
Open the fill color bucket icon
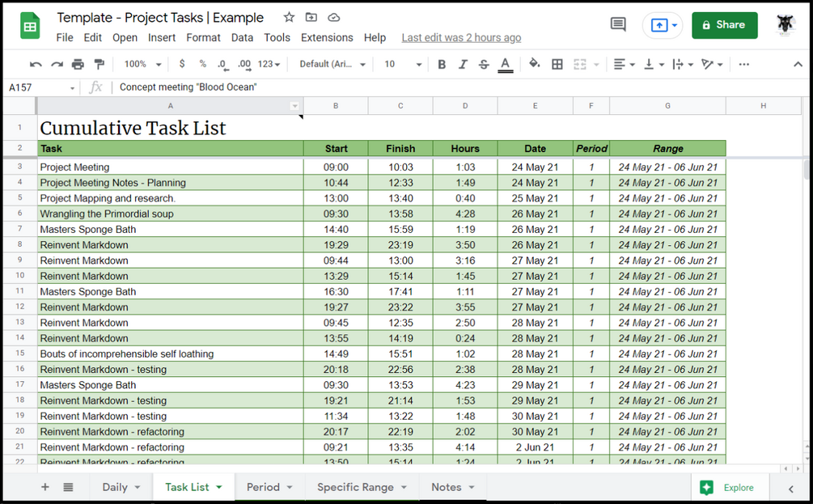[534, 64]
